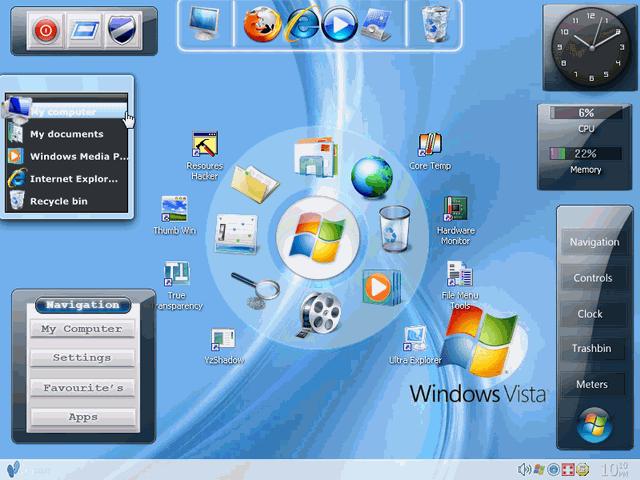Launch Internet Explorer from the top dock

tap(302, 24)
